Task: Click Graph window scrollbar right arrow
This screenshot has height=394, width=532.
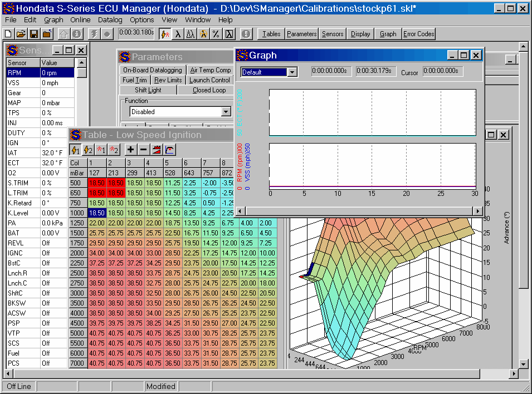Action: (x=478, y=211)
